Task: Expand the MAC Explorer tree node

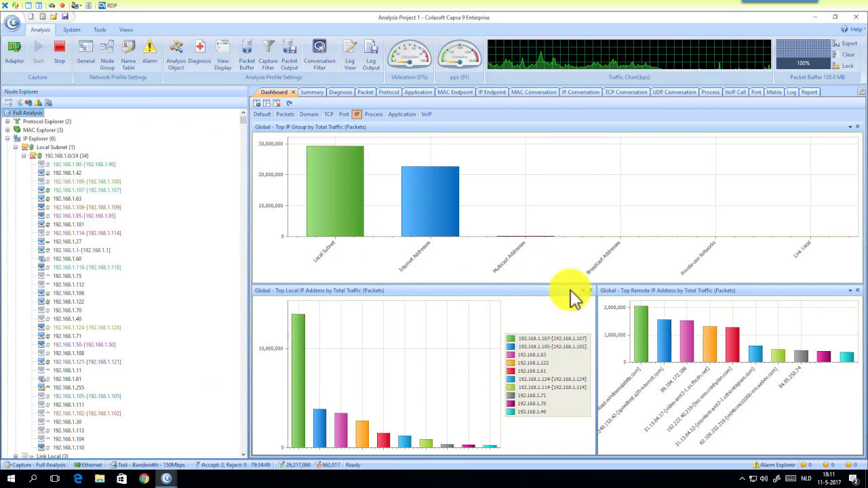Action: coord(7,130)
